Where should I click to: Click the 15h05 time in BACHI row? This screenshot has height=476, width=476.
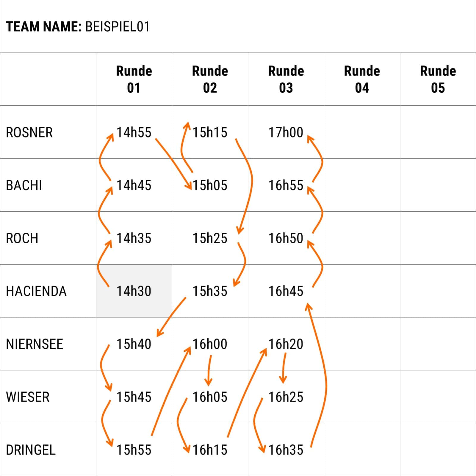tap(210, 185)
